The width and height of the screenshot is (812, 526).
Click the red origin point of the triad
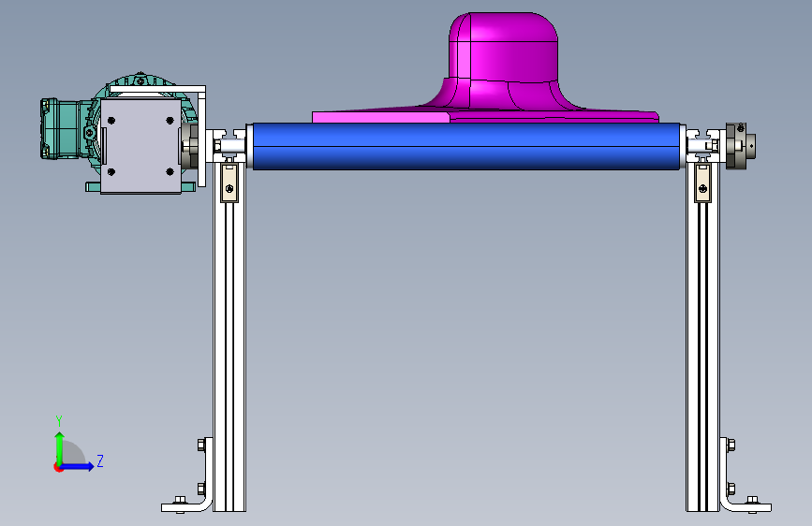pos(58,467)
